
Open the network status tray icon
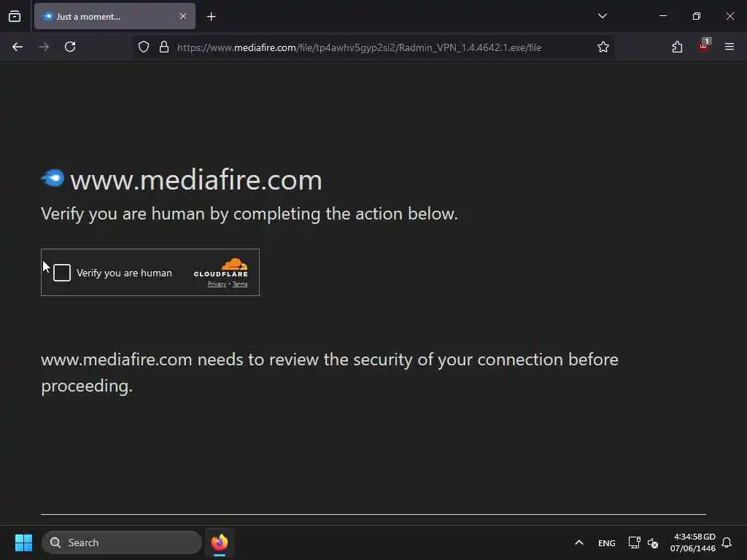pos(634,542)
